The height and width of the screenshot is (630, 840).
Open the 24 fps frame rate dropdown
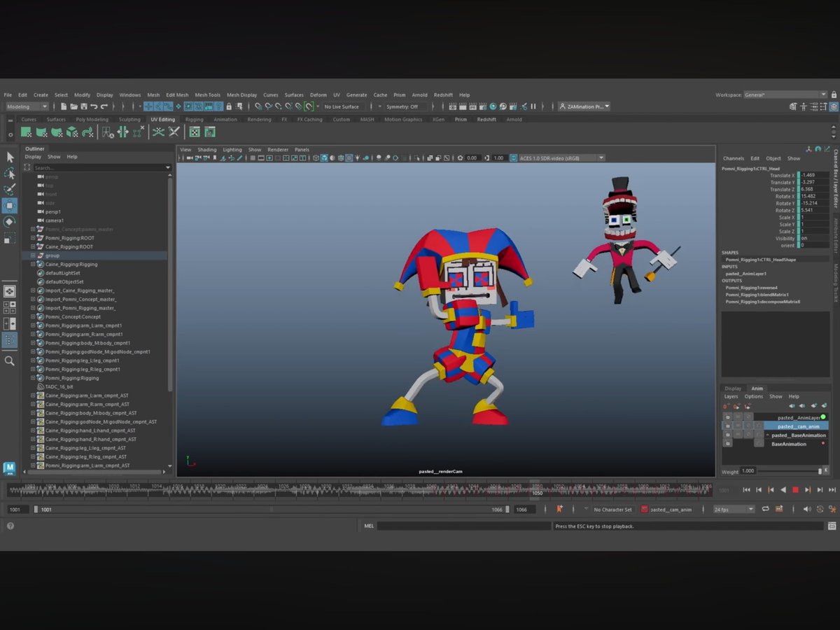pyautogui.click(x=734, y=510)
